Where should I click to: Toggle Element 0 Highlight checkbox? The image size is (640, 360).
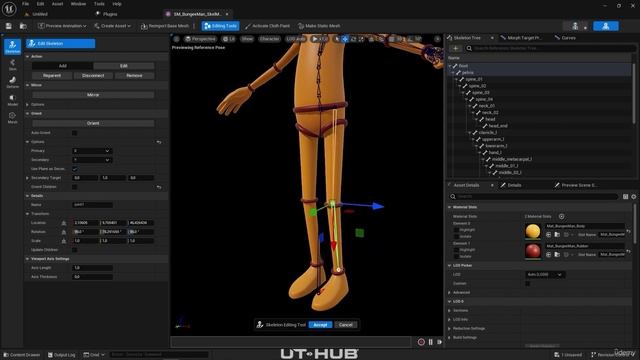click(456, 230)
